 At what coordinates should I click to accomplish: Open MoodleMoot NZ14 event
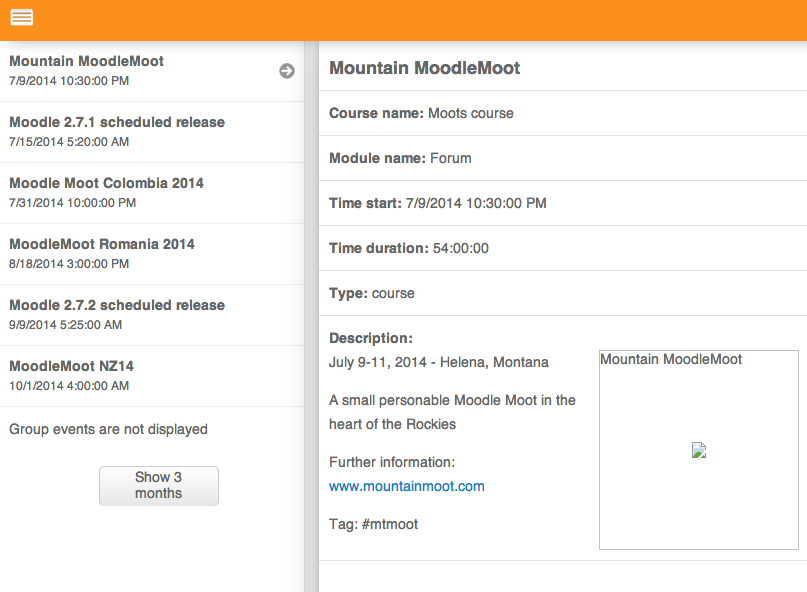152,376
